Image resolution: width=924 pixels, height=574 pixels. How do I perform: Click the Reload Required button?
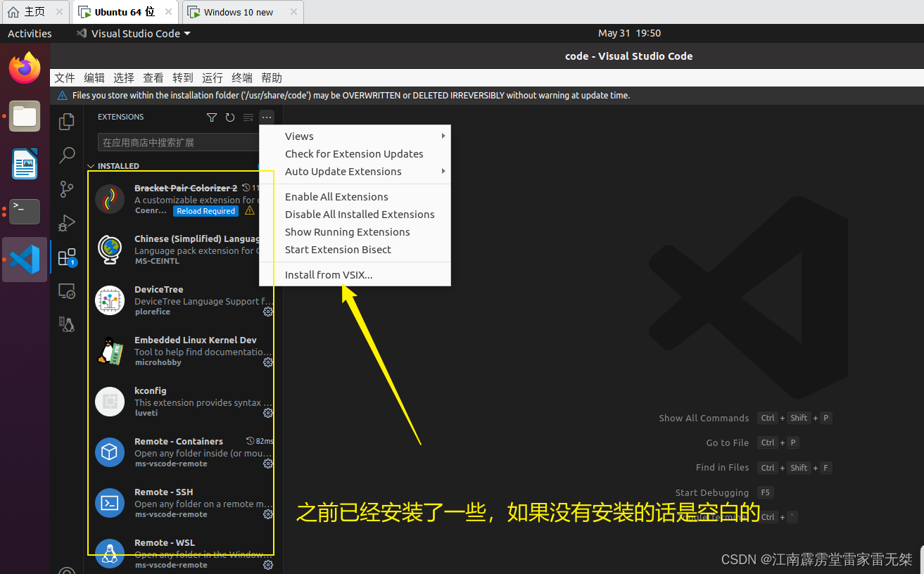[x=205, y=211]
